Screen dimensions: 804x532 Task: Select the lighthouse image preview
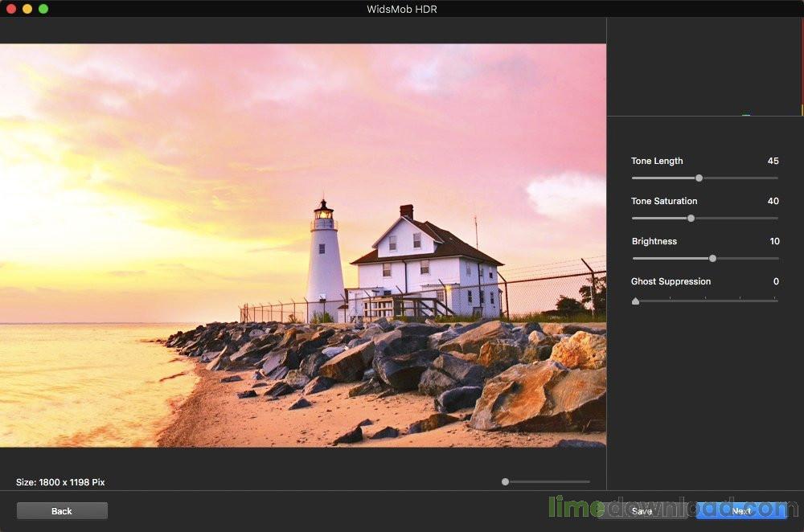pos(303,257)
